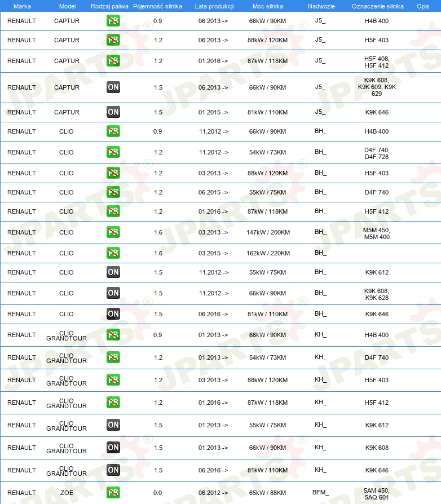
Task: Select the 0.0 engine capacity cell
Action: 157,493
